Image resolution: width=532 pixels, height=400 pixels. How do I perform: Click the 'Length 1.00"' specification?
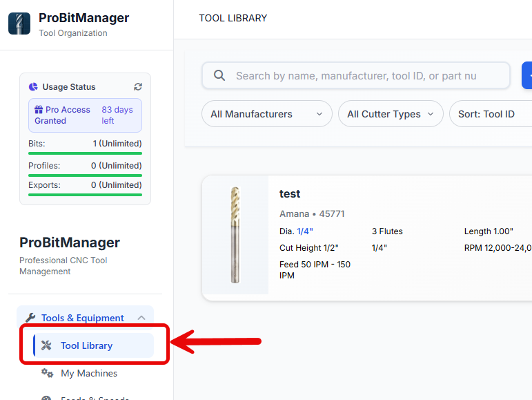pyautogui.click(x=489, y=231)
